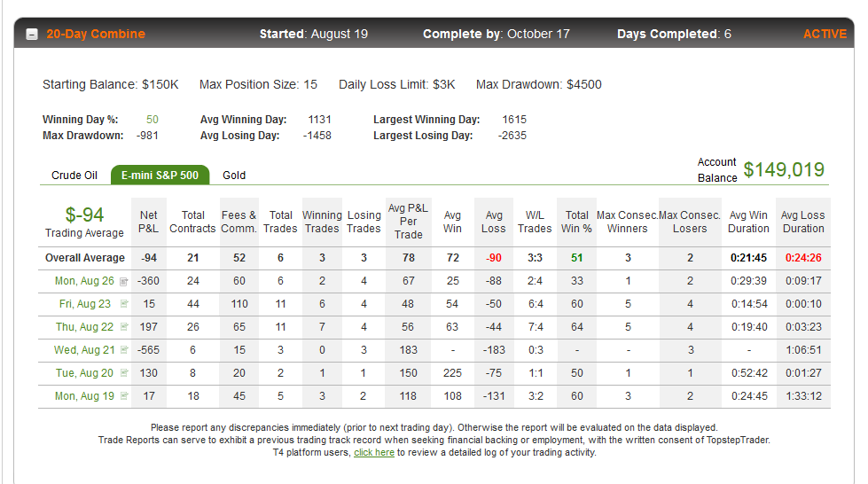Open the note icon beside Wed, Aug 21
Viewport: 868px width, 484px height.
point(124,350)
